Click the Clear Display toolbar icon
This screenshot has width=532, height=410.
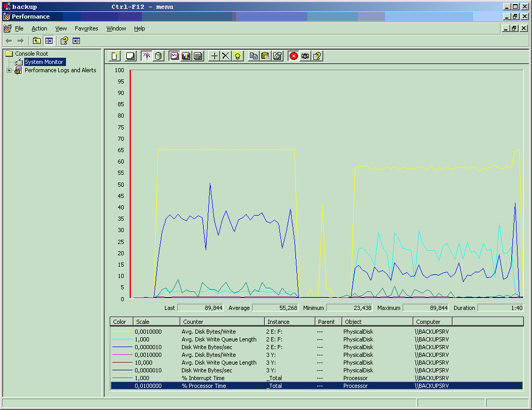pyautogui.click(x=130, y=56)
